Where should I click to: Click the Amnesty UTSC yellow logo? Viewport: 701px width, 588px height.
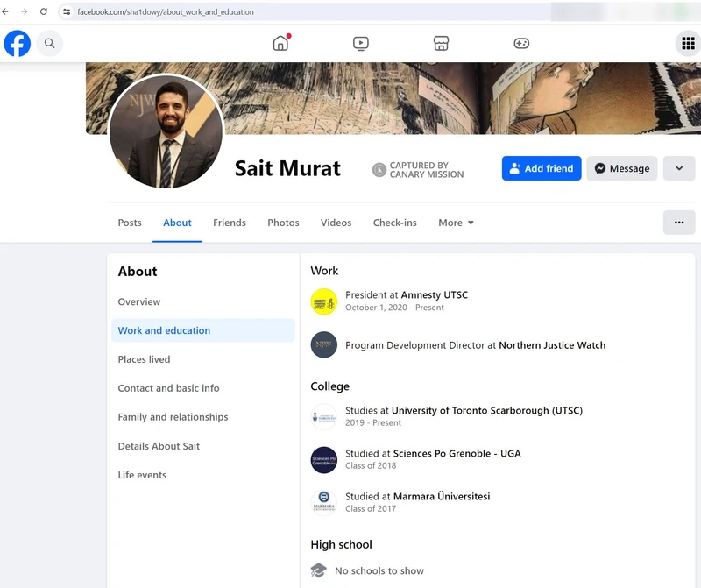coord(323,301)
